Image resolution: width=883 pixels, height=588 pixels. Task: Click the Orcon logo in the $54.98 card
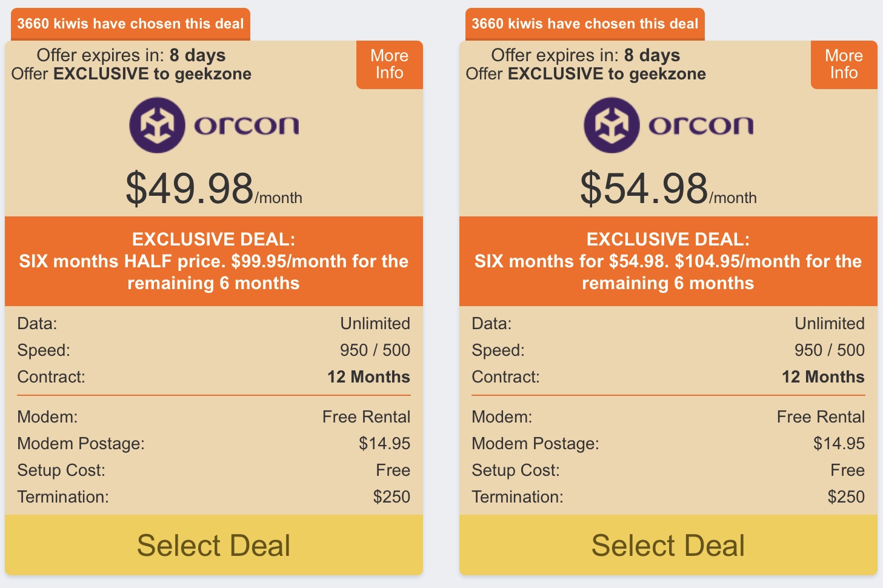(611, 125)
